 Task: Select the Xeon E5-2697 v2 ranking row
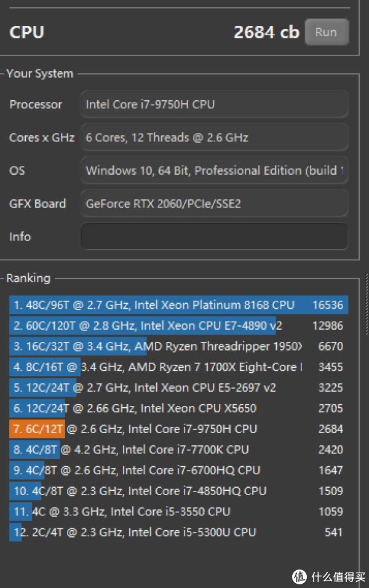(178, 388)
